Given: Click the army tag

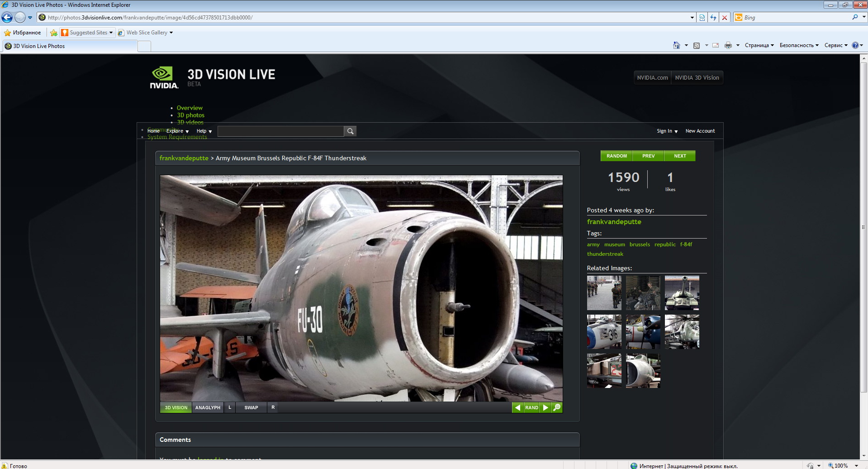Looking at the screenshot, I should point(593,244).
